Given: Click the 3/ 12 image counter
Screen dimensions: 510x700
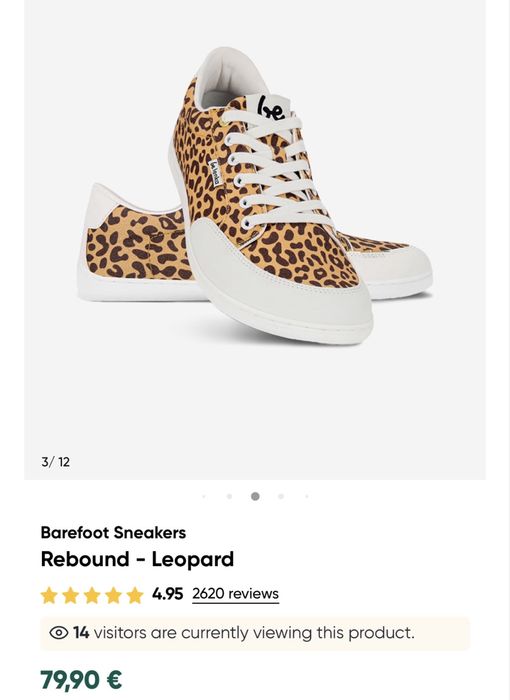Looking at the screenshot, I should [x=56, y=462].
